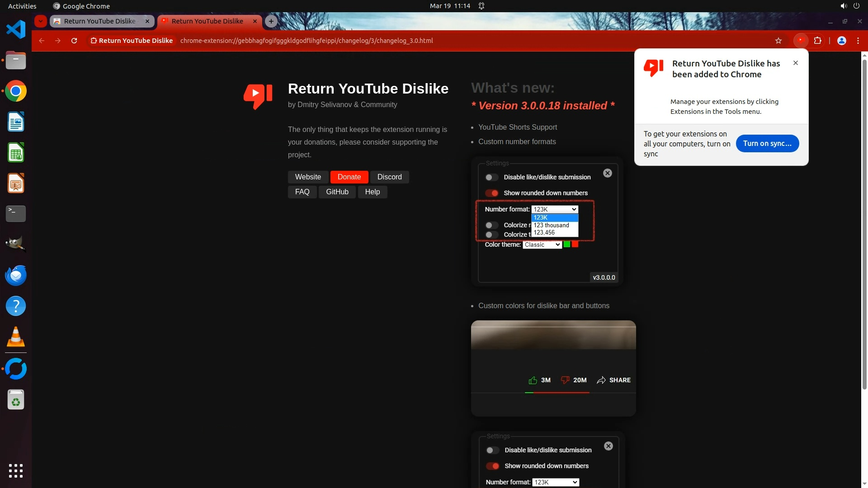The width and height of the screenshot is (868, 488).
Task: Switch to the first Return YouTube Dislike tab
Action: point(99,21)
